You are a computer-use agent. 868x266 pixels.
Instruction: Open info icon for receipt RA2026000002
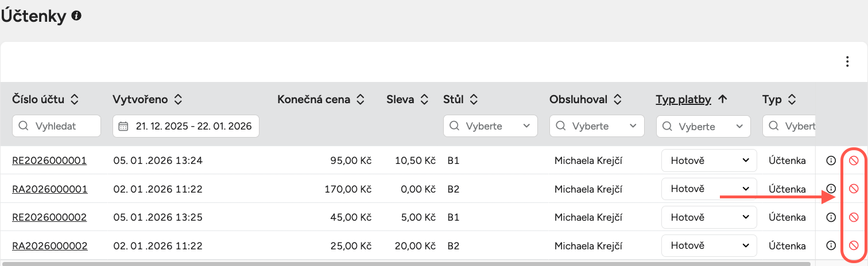tap(830, 246)
